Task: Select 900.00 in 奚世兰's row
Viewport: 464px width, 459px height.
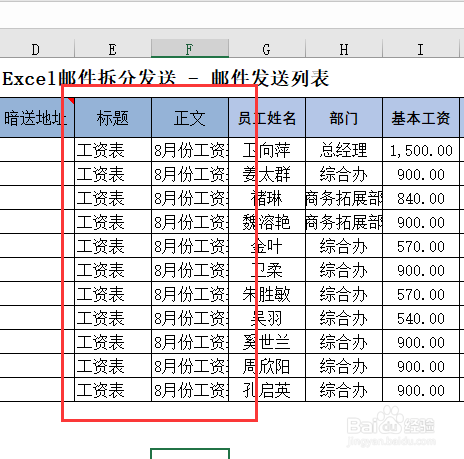Action: pyautogui.click(x=421, y=342)
